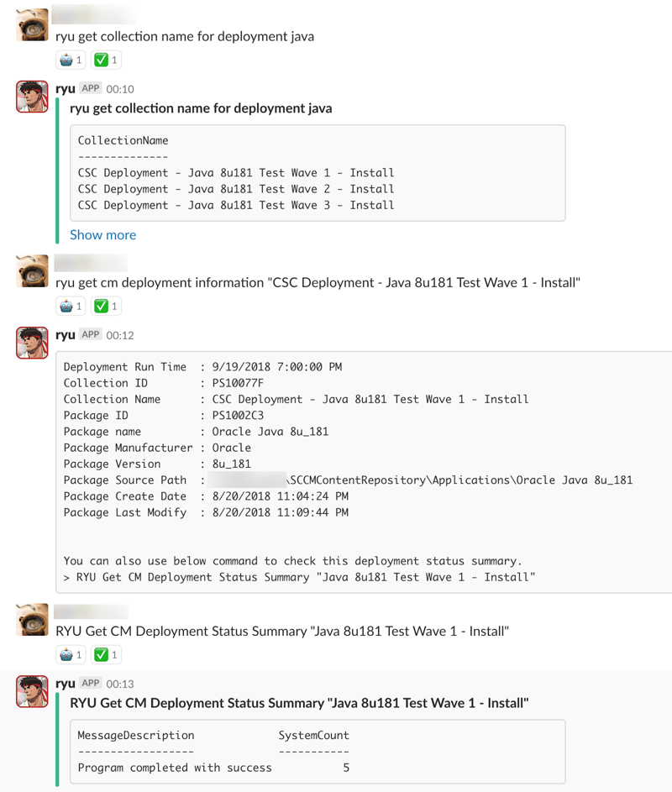The image size is (672, 792).
Task: Click user avatar beside 'get cm deployment information' message
Action: point(32,270)
